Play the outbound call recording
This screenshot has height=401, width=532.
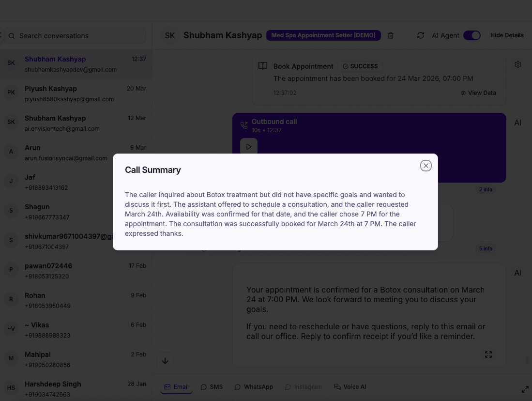pyautogui.click(x=248, y=146)
